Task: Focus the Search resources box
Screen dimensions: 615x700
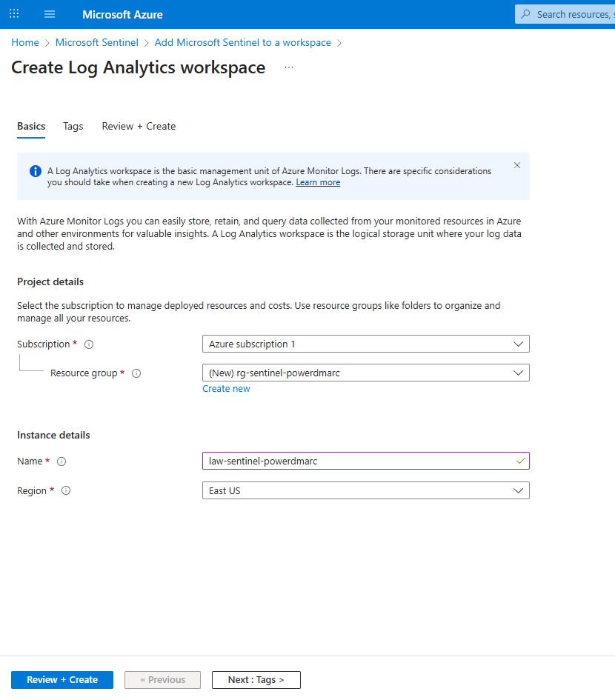Action: click(565, 14)
